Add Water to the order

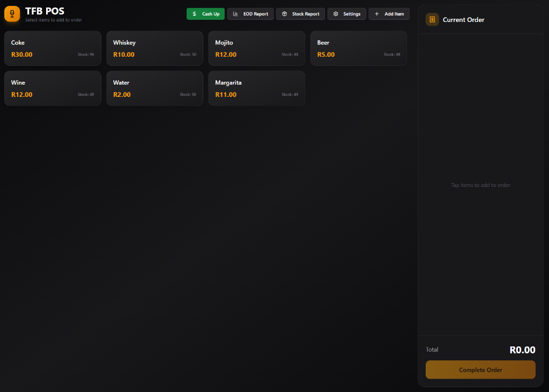click(x=155, y=88)
